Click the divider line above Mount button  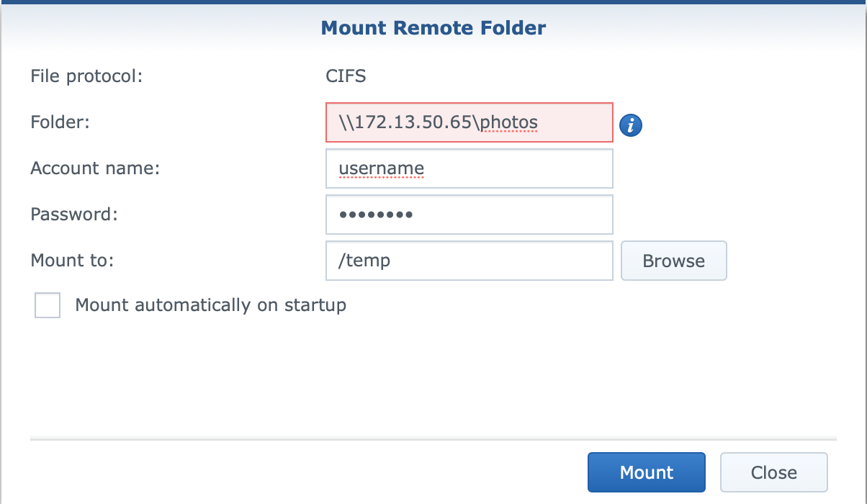[433, 439]
